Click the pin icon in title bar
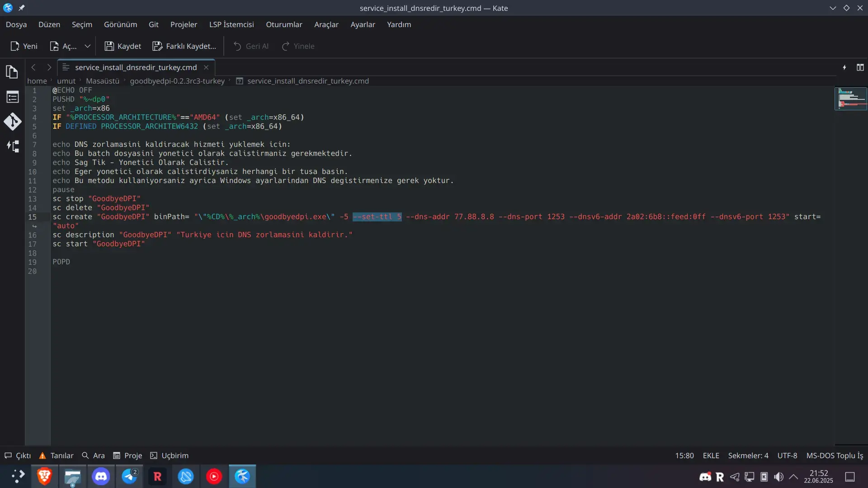 pyautogui.click(x=22, y=8)
